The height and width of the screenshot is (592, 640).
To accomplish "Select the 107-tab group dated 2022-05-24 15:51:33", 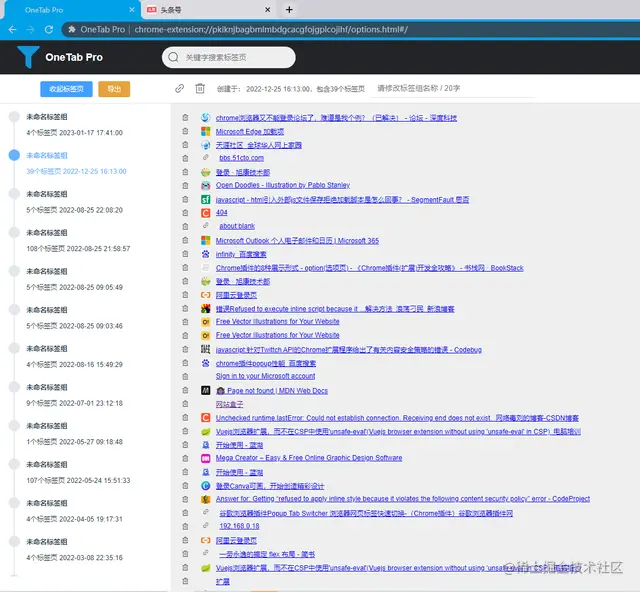I will (78, 472).
